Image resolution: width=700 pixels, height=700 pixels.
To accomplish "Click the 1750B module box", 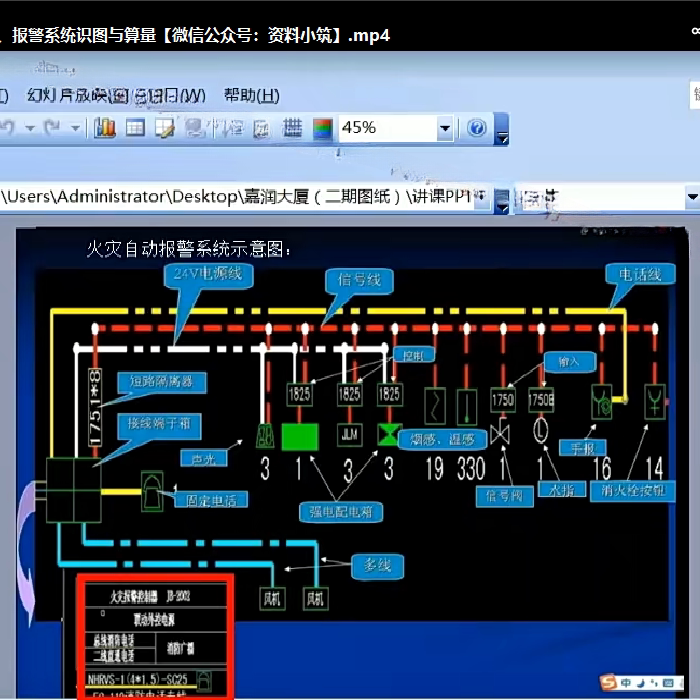I will click(x=541, y=400).
